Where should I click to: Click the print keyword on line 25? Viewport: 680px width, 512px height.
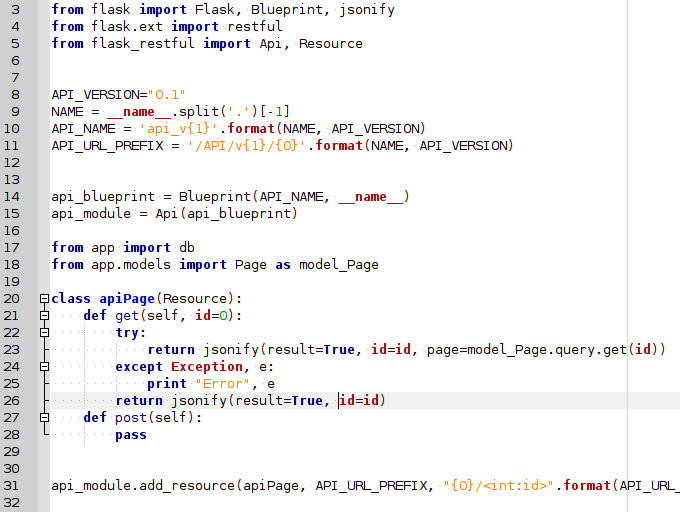coord(167,384)
